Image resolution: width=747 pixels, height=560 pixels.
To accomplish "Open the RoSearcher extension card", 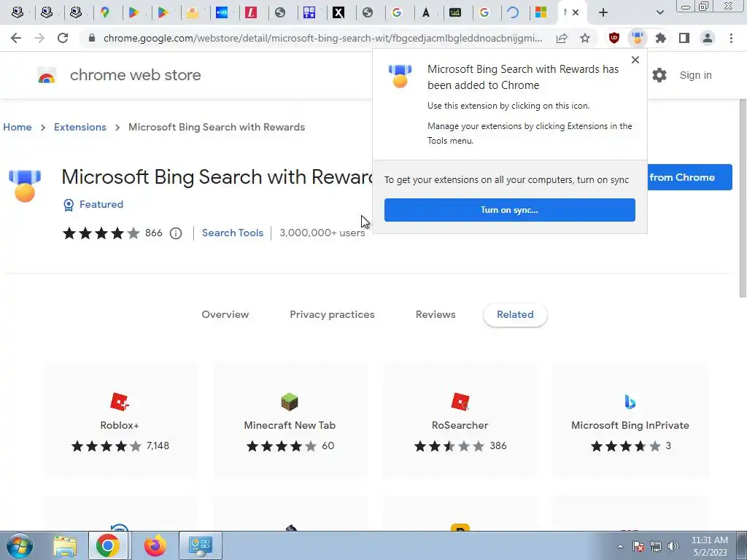I will pyautogui.click(x=460, y=421).
